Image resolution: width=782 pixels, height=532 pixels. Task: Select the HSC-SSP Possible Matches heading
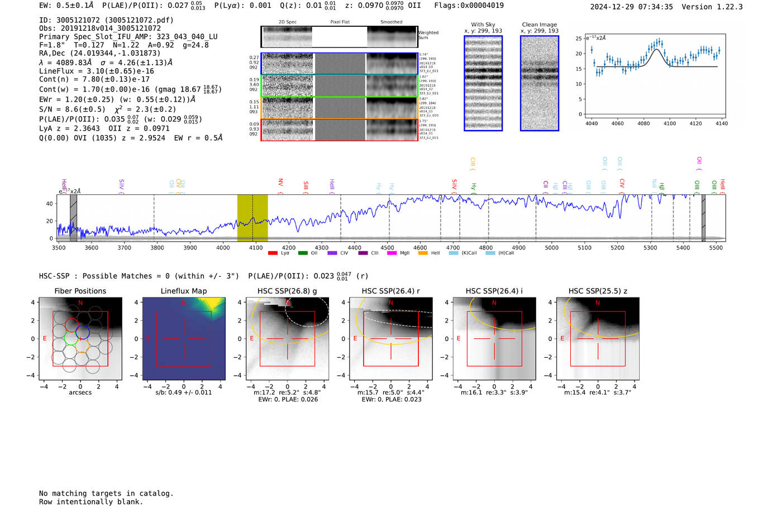[x=204, y=276]
